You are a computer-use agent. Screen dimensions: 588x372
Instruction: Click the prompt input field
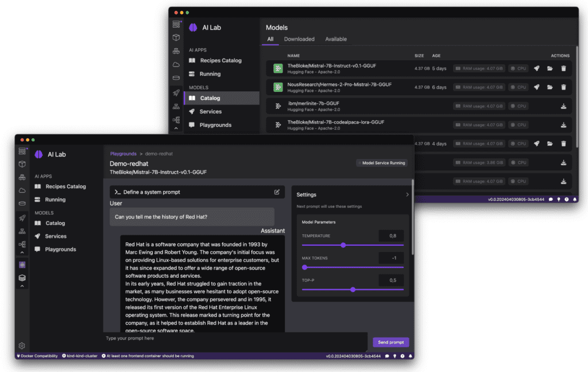click(230, 342)
